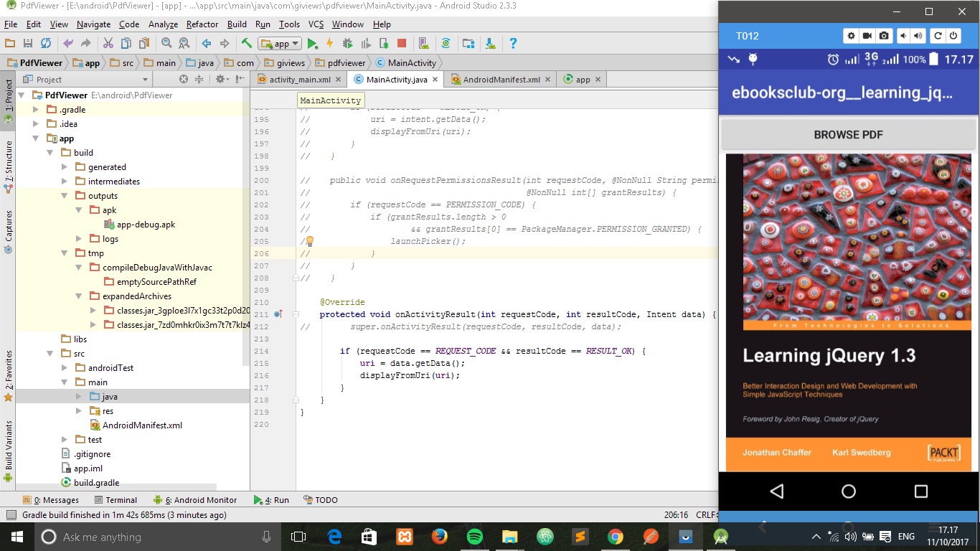
Task: Collapse the outputs folder node
Action: 65,196
